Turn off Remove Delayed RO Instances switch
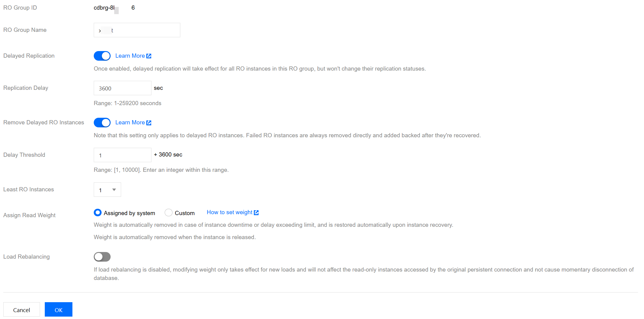This screenshot has height=319, width=644. 102,123
